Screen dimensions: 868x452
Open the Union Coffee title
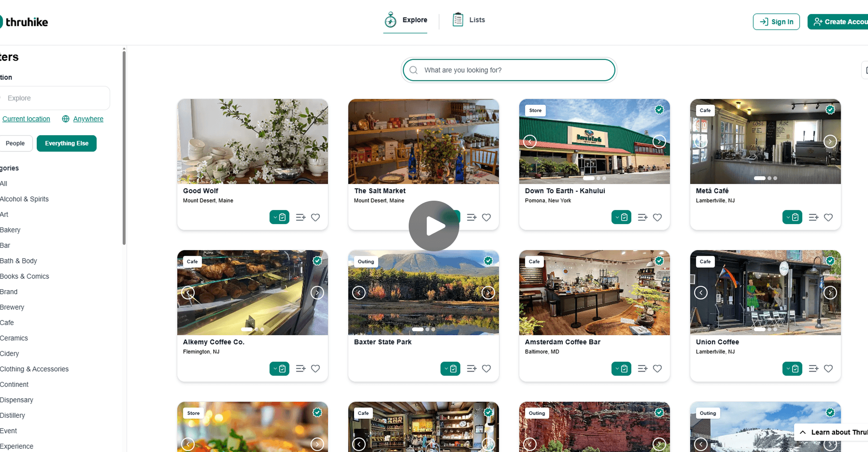[717, 342]
